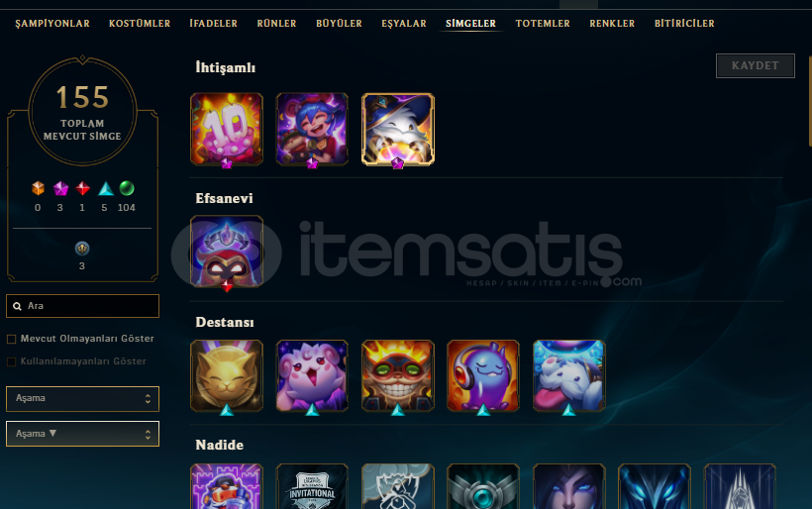
Task: Choose the crowned red-hooded Efsanevi icon
Action: click(x=227, y=252)
